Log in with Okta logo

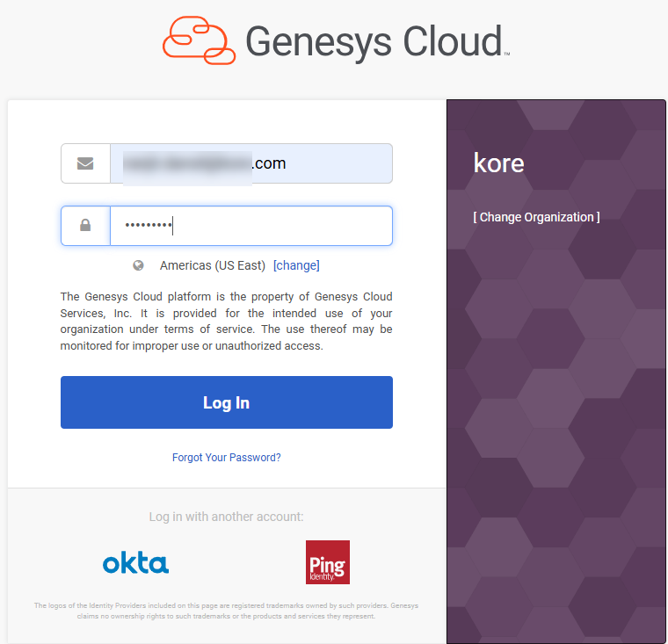[x=136, y=563]
